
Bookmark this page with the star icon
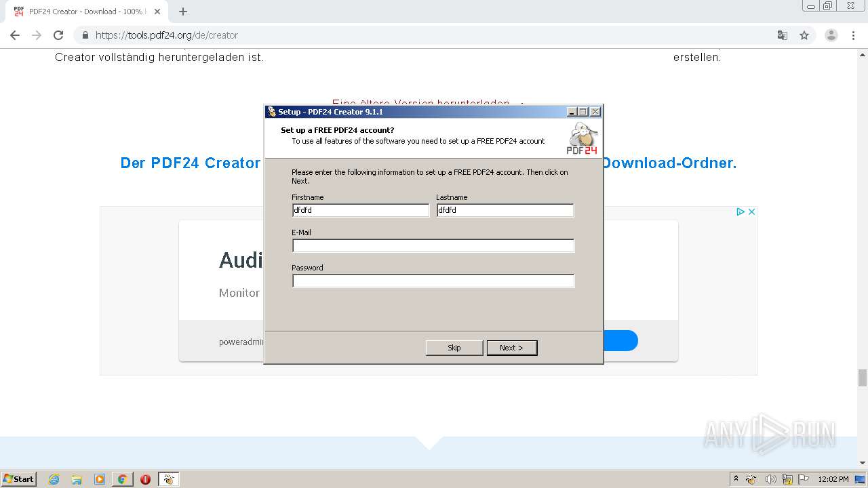pyautogui.click(x=804, y=35)
